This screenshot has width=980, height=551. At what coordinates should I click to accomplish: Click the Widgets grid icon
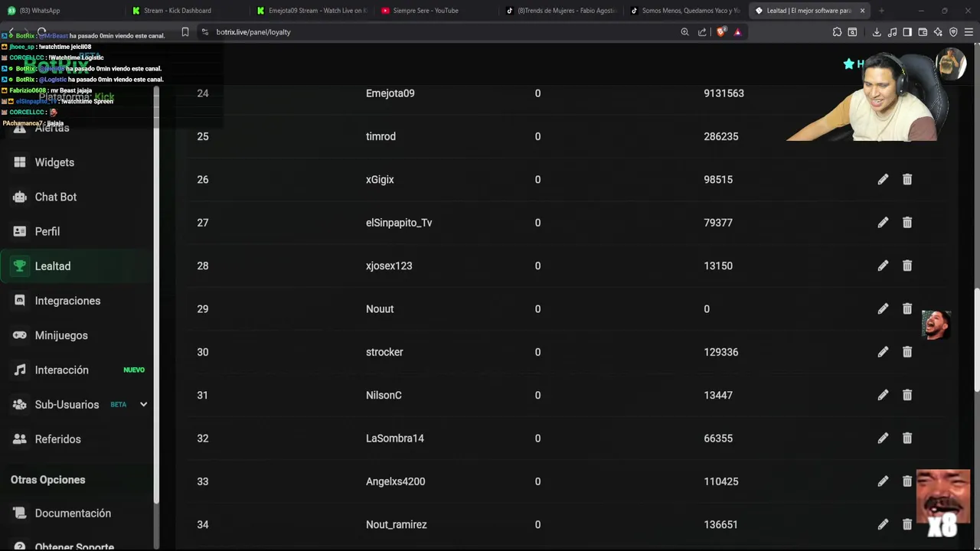click(x=20, y=162)
